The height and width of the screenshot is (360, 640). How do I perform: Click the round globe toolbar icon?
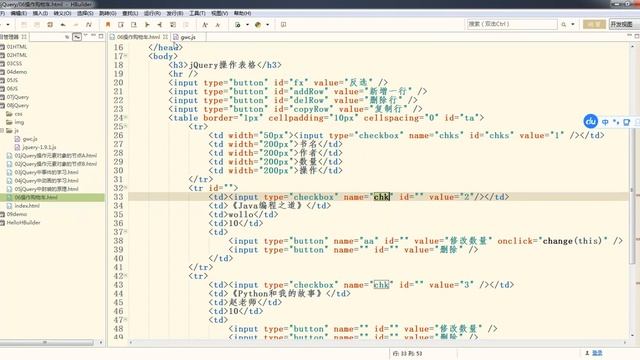point(258,24)
